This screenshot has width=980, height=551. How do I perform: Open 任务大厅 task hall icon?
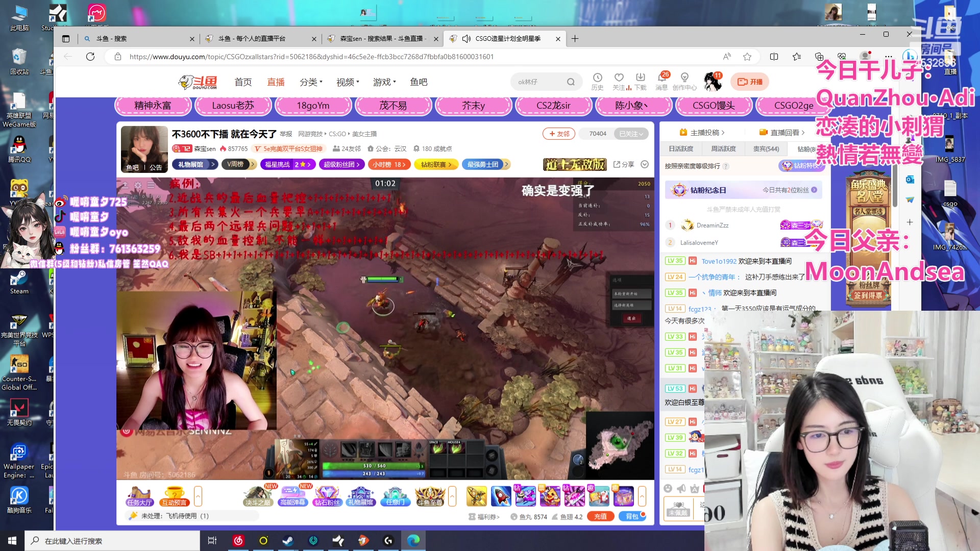point(139,496)
